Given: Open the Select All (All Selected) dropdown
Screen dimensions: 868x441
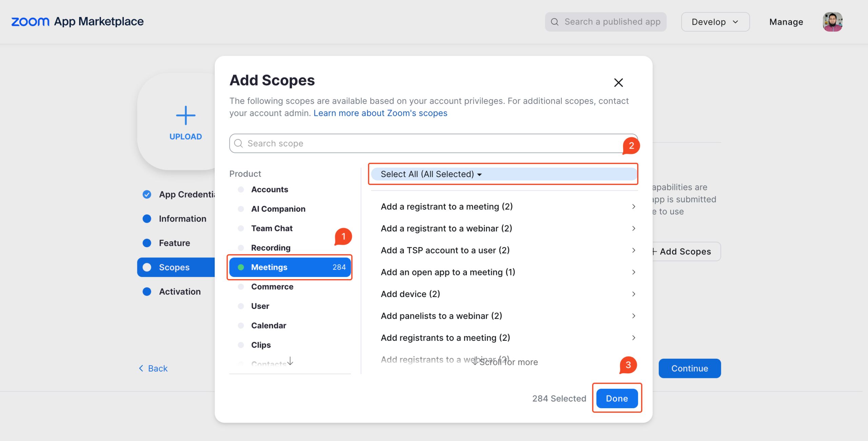Looking at the screenshot, I should coord(504,174).
